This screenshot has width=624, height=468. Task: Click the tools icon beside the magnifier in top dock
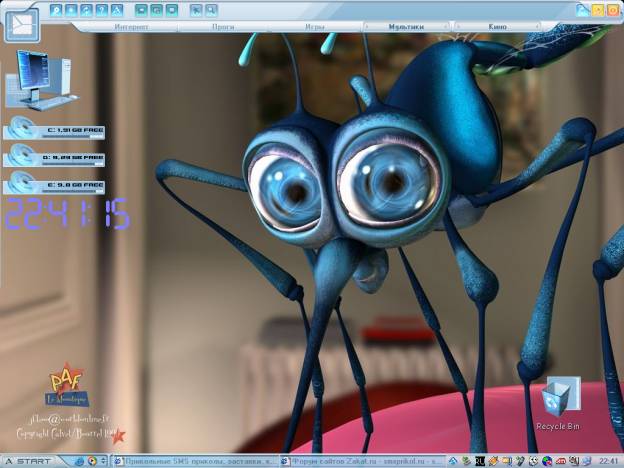(196, 10)
